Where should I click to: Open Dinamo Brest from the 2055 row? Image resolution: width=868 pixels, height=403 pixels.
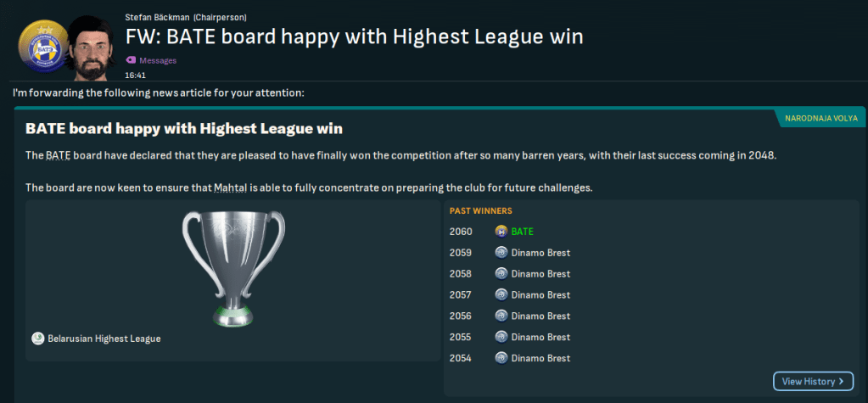coord(540,338)
